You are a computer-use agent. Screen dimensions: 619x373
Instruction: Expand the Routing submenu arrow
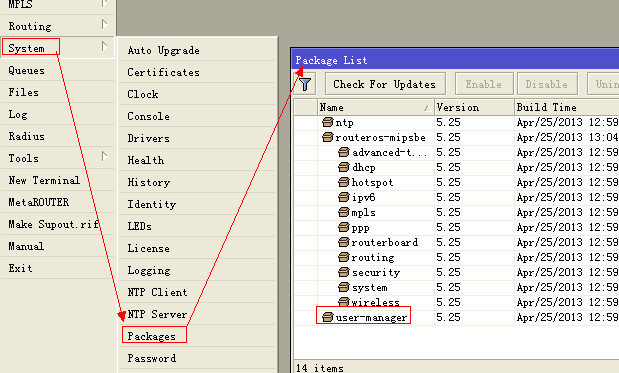click(x=104, y=24)
